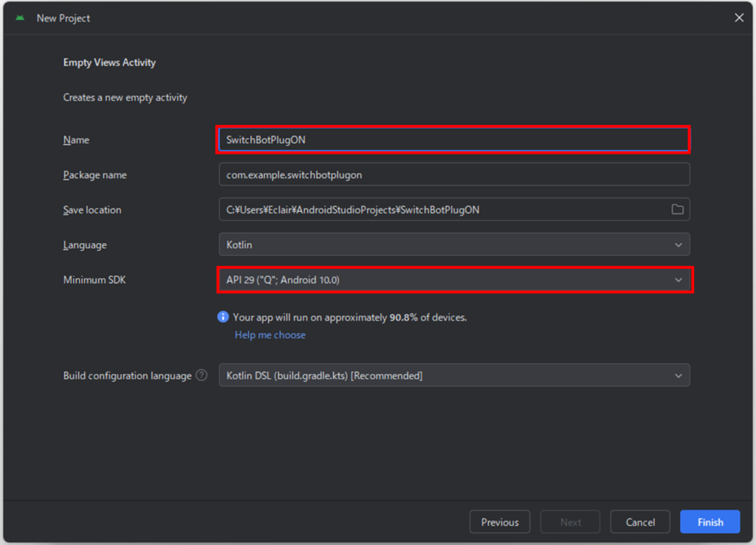Click the Minimum SDK label

pos(94,280)
